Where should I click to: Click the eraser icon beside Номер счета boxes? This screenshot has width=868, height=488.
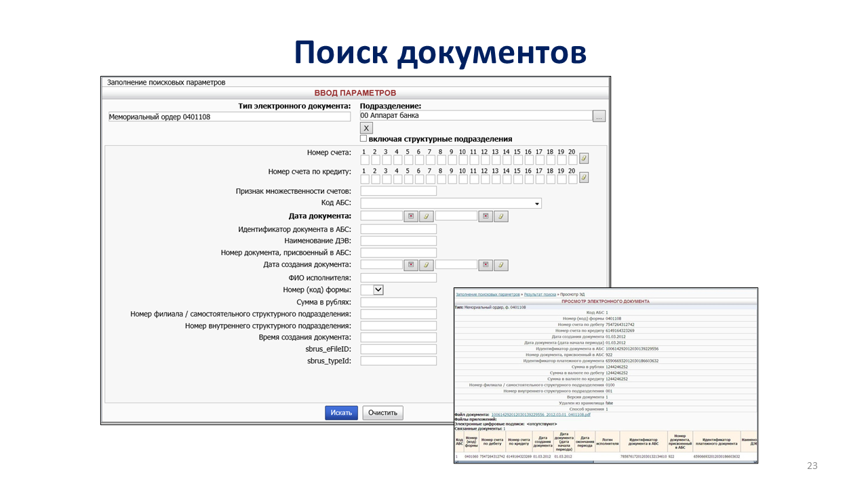[584, 159]
